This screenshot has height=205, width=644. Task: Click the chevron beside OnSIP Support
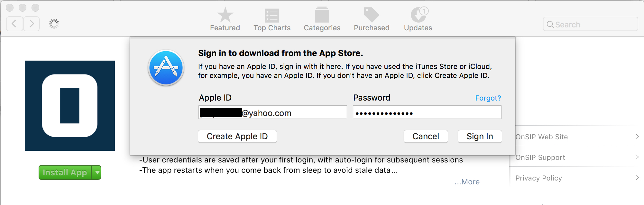point(637,157)
